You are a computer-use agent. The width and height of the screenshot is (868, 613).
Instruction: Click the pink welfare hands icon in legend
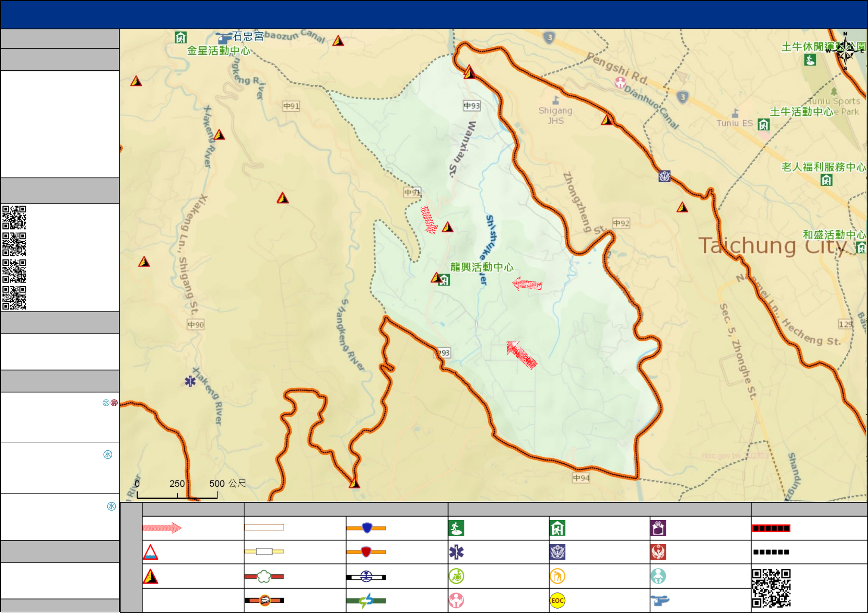tap(456, 601)
